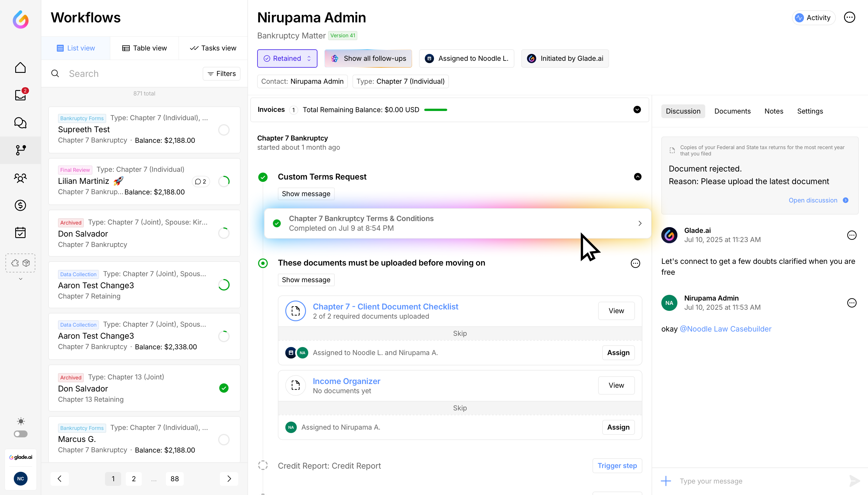Image resolution: width=868 pixels, height=495 pixels.
Task: Click the invoice balance progress bar
Action: tap(435, 110)
